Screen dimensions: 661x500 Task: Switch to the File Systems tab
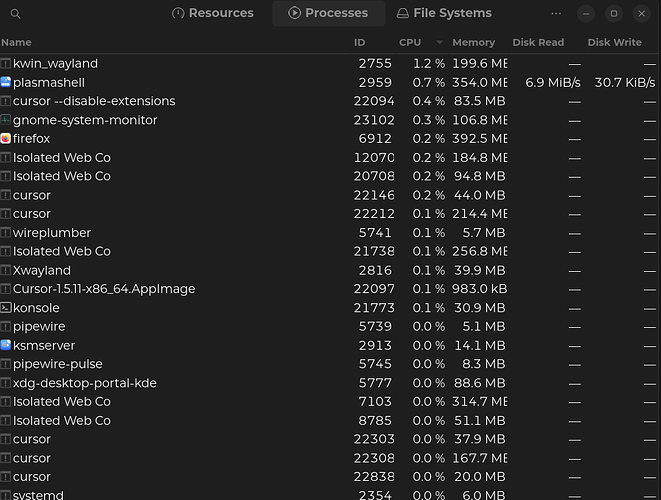[444, 13]
